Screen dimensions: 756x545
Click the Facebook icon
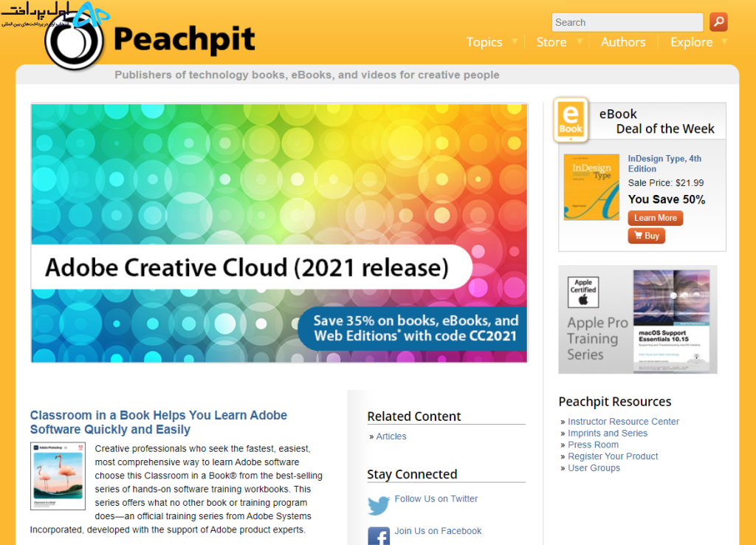379,536
